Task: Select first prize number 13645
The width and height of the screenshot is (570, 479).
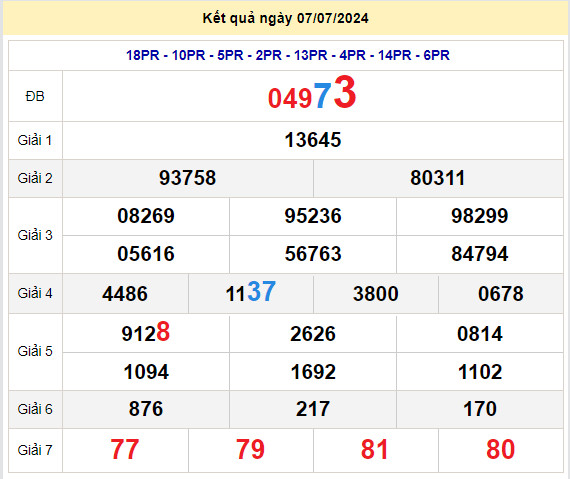Action: 313,140
